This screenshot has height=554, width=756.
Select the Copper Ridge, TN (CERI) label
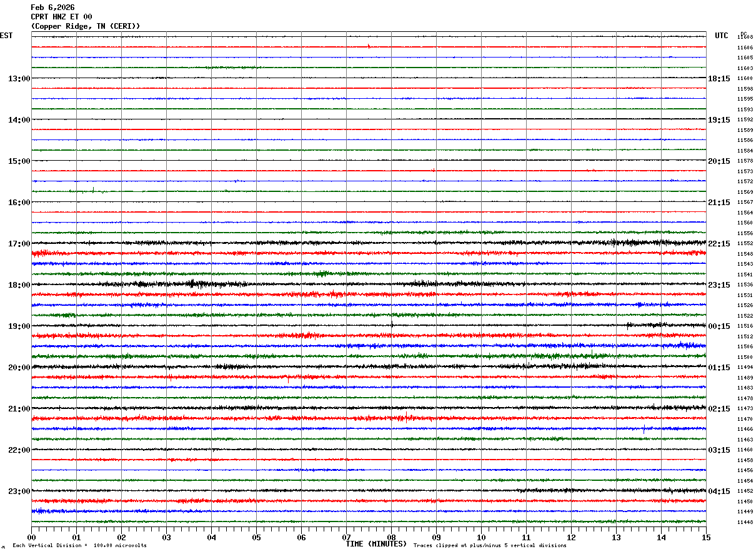pyautogui.click(x=86, y=26)
